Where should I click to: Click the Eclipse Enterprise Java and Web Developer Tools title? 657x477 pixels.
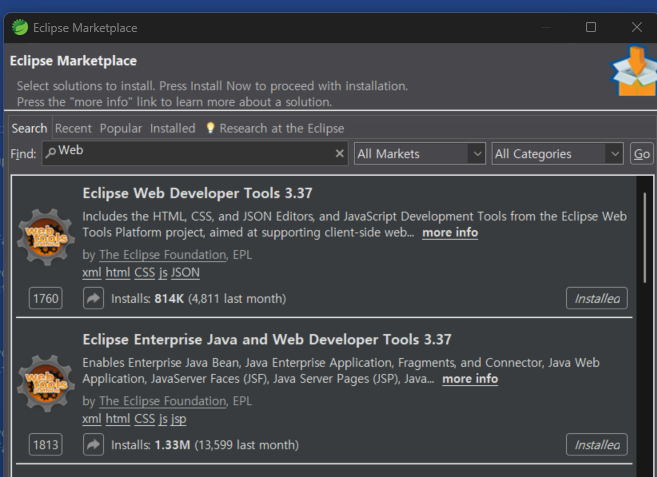(267, 340)
